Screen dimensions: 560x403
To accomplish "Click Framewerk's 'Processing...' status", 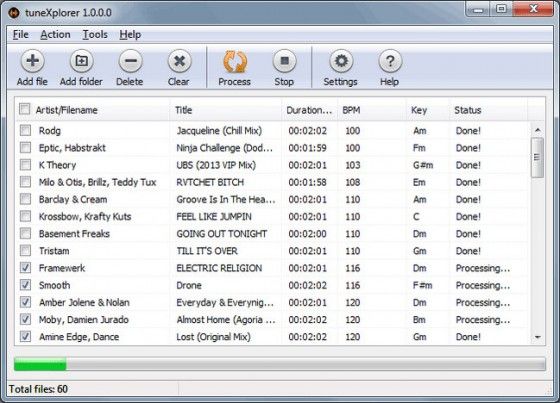I will pyautogui.click(x=483, y=268).
